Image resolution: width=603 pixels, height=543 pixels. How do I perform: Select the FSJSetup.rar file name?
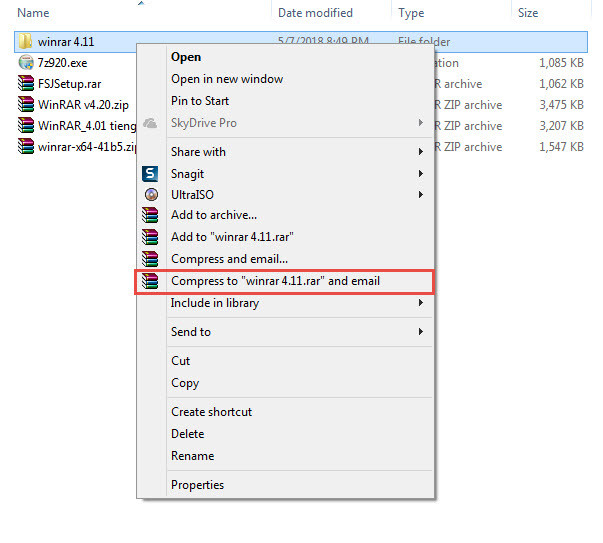(x=70, y=84)
